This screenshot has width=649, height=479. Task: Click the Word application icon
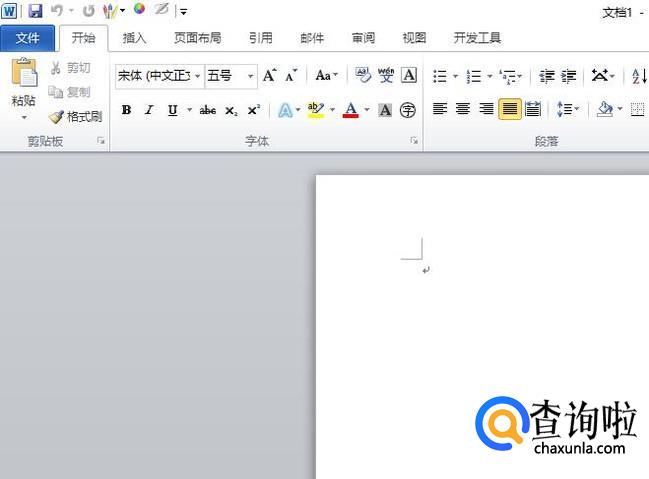tap(10, 11)
